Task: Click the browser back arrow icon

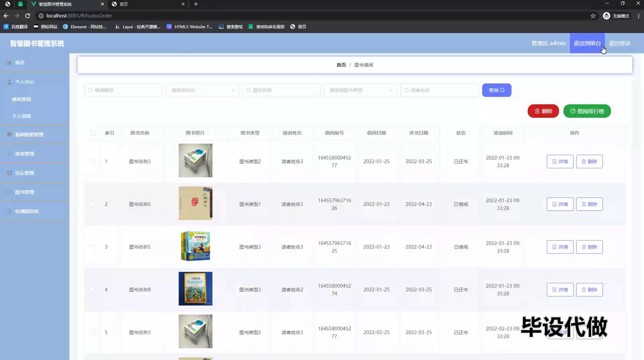Action: 6,16
